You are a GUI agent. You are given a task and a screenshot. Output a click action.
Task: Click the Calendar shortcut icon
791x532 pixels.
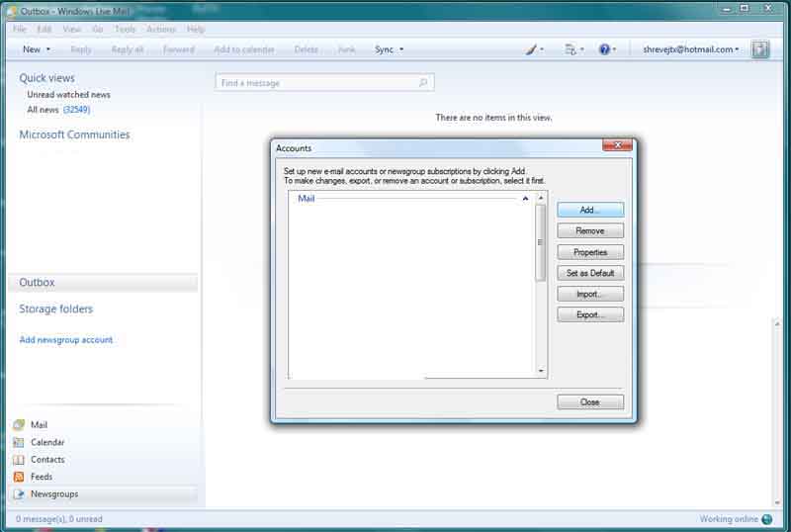point(19,442)
